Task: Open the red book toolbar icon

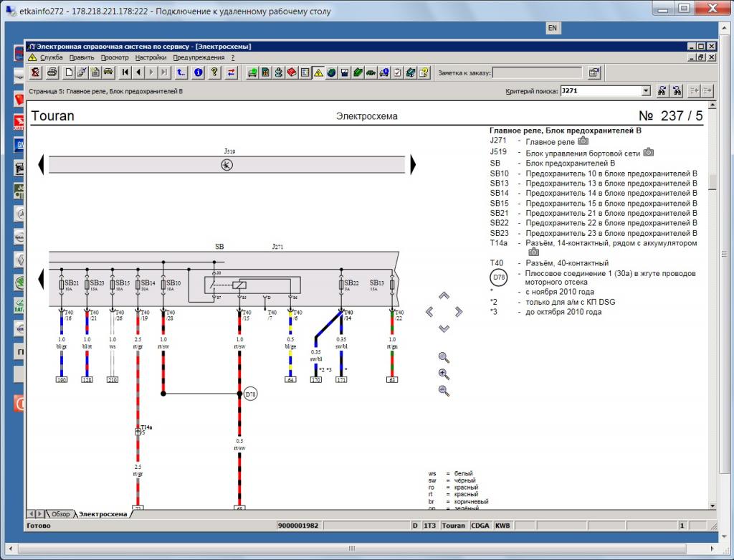Action: pos(292,72)
